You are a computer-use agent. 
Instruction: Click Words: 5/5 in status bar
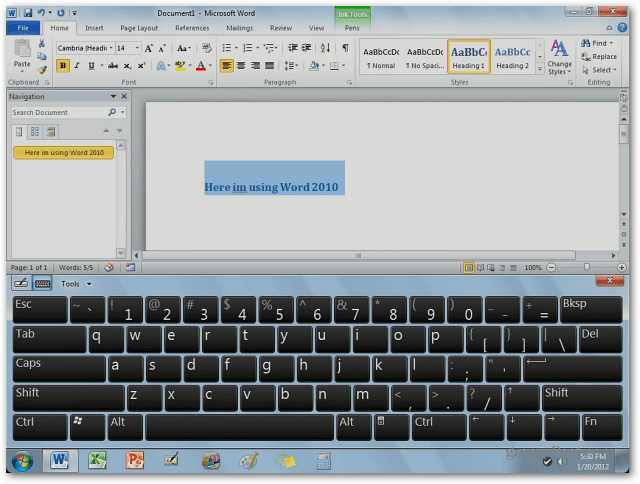[76, 268]
